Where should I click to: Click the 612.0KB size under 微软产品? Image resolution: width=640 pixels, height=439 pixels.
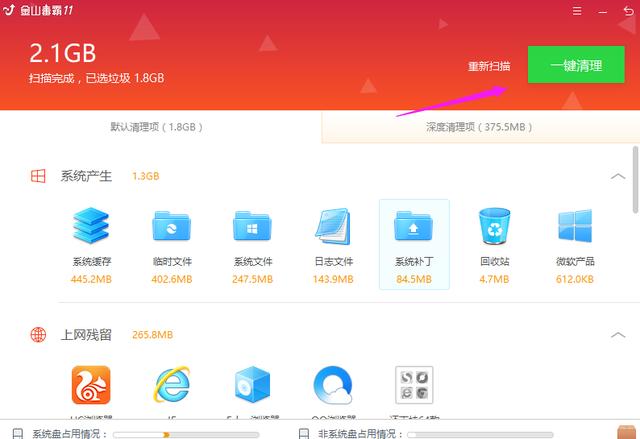(575, 279)
